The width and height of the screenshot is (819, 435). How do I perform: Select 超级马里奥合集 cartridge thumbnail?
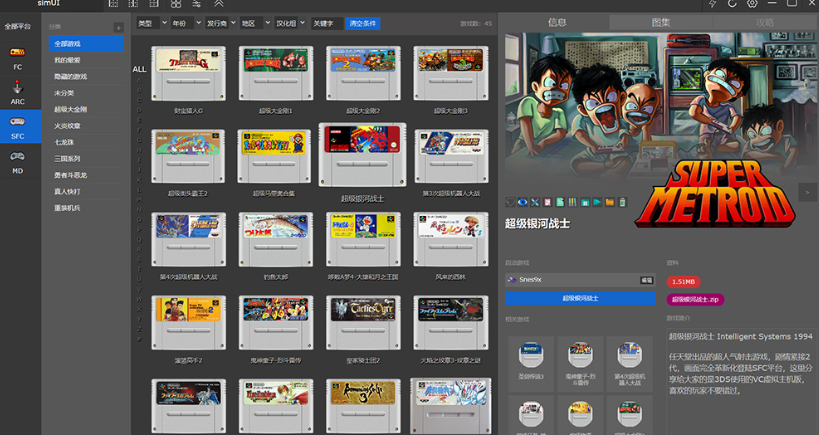pyautogui.click(x=274, y=155)
